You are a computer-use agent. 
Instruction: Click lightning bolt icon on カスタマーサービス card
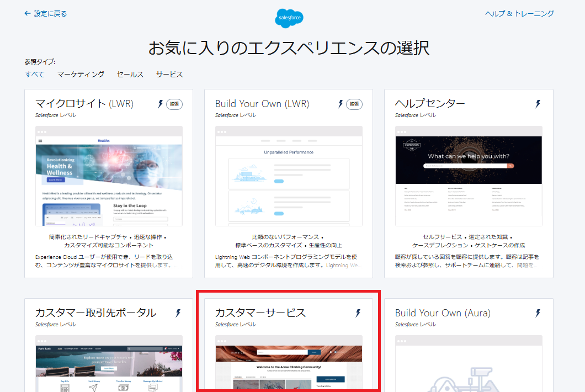coord(358,313)
